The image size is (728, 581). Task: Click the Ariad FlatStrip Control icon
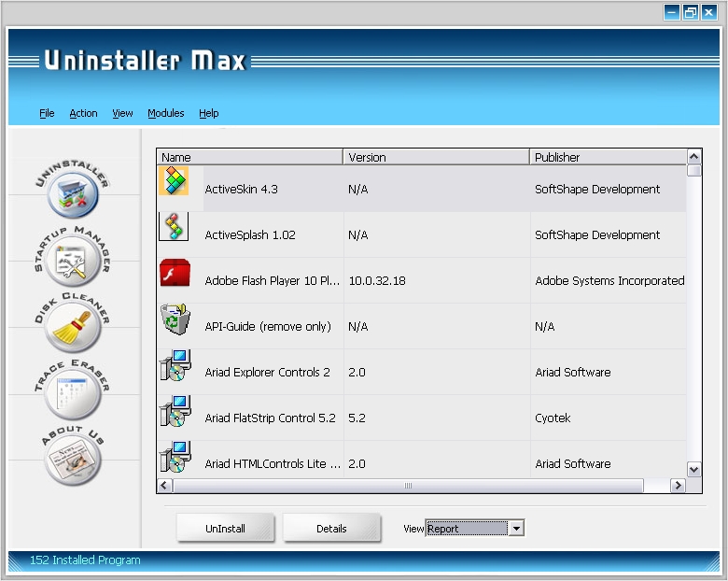tap(175, 411)
